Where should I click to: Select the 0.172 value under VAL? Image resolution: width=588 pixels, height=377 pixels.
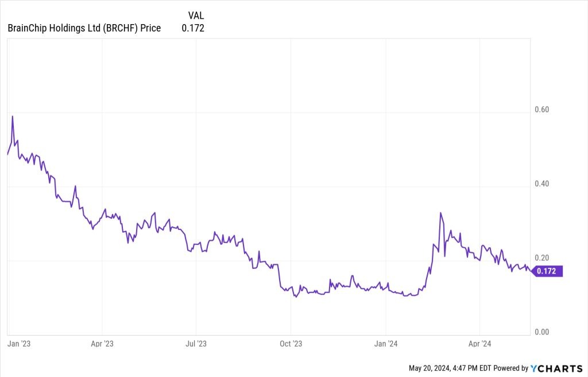(193, 28)
